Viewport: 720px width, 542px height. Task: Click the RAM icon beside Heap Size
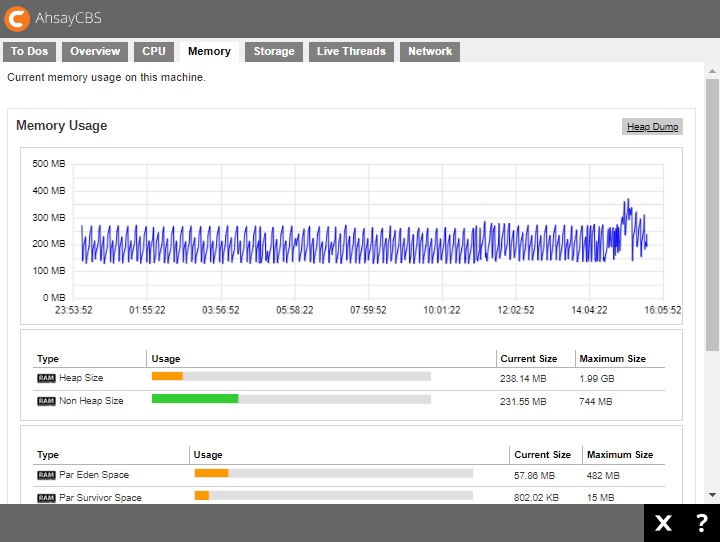(x=46, y=378)
